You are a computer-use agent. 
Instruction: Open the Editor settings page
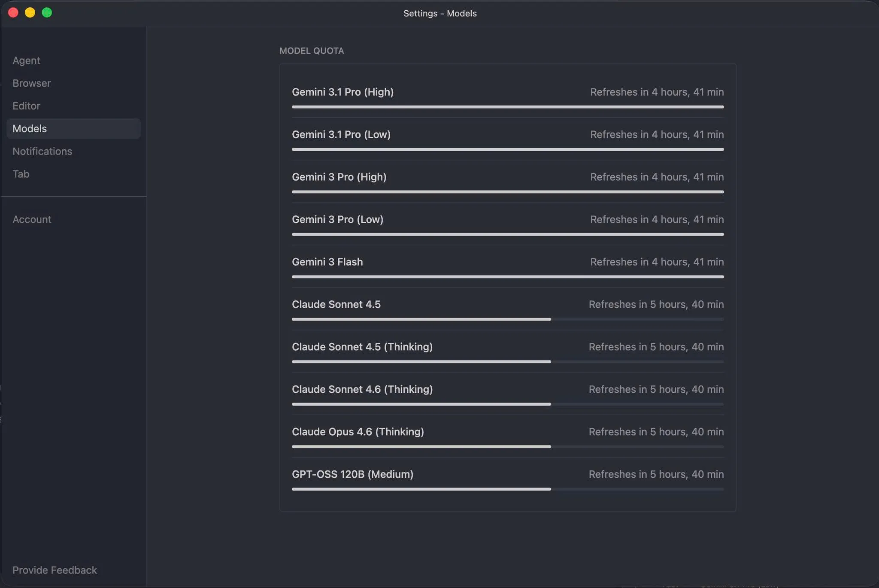(x=26, y=106)
